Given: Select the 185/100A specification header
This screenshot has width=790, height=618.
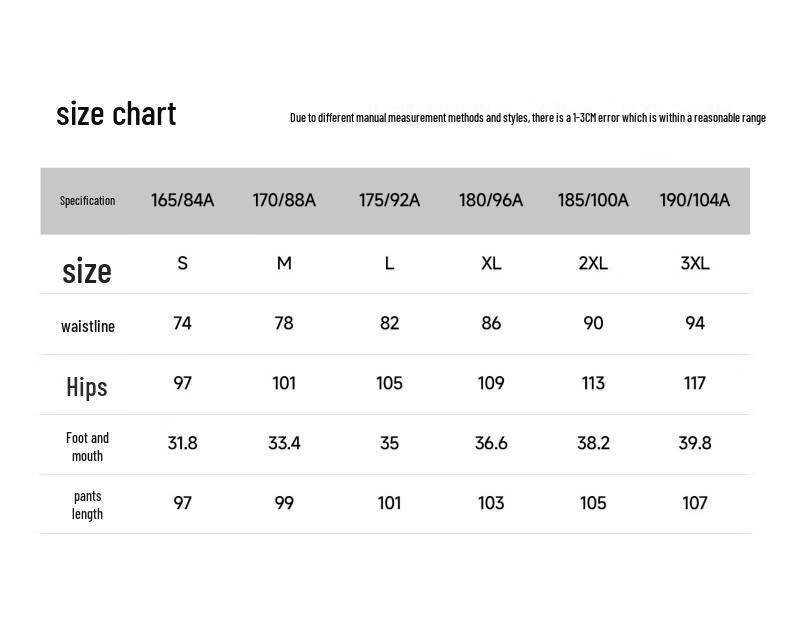Looking at the screenshot, I should click(x=593, y=200).
